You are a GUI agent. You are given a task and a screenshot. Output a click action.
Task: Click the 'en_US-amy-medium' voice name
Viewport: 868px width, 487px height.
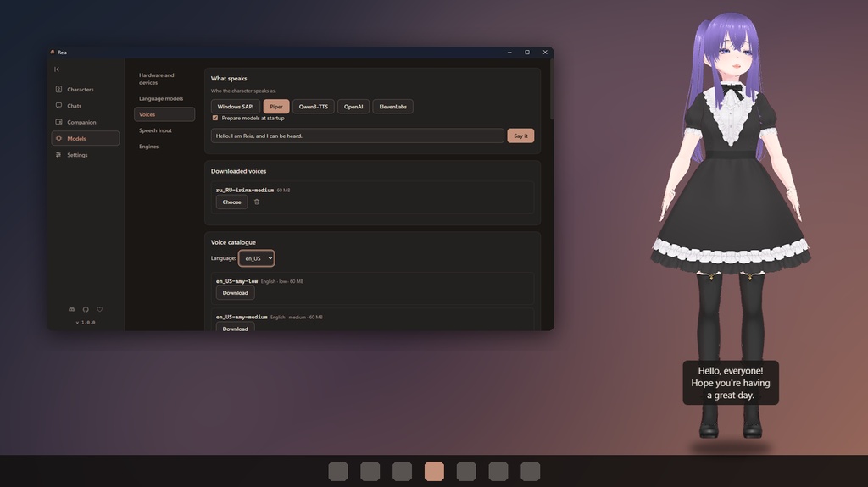click(242, 317)
